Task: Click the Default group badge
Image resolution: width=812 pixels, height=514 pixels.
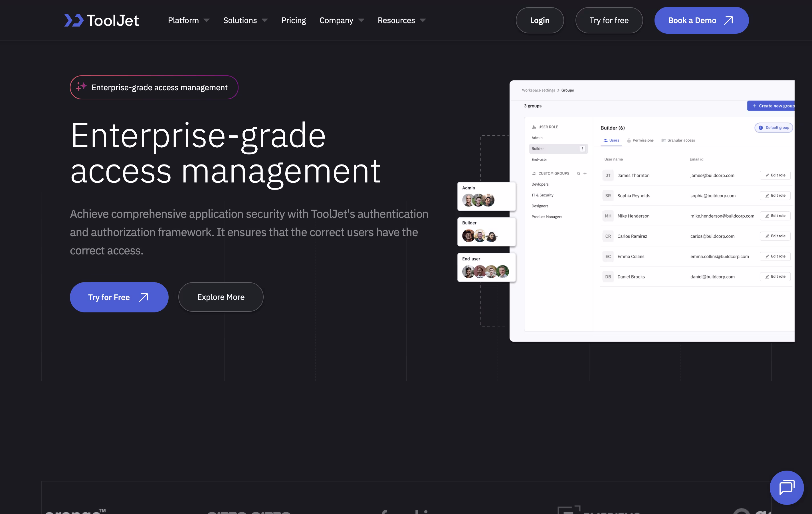Action: [x=773, y=128]
